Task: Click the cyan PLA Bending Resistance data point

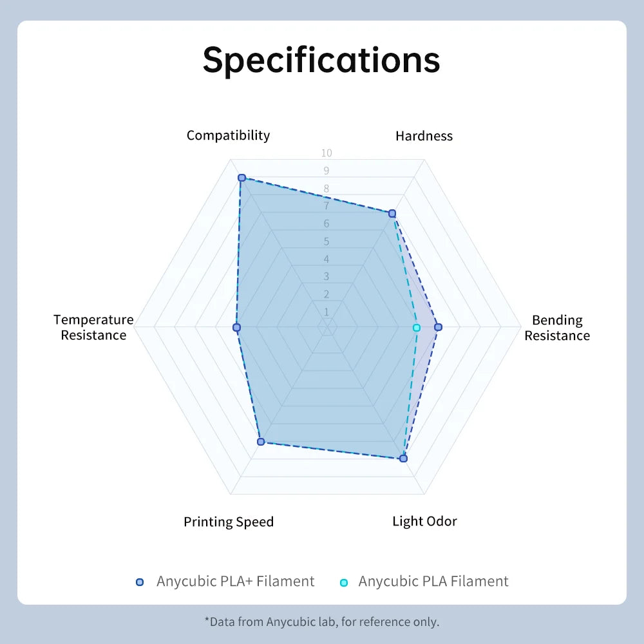Action: pyautogui.click(x=416, y=328)
